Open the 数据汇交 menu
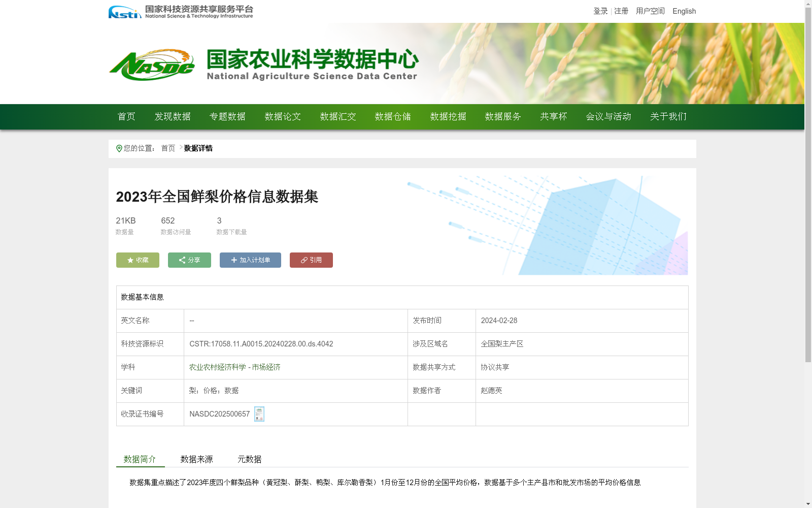The height and width of the screenshot is (508, 812). (x=338, y=117)
